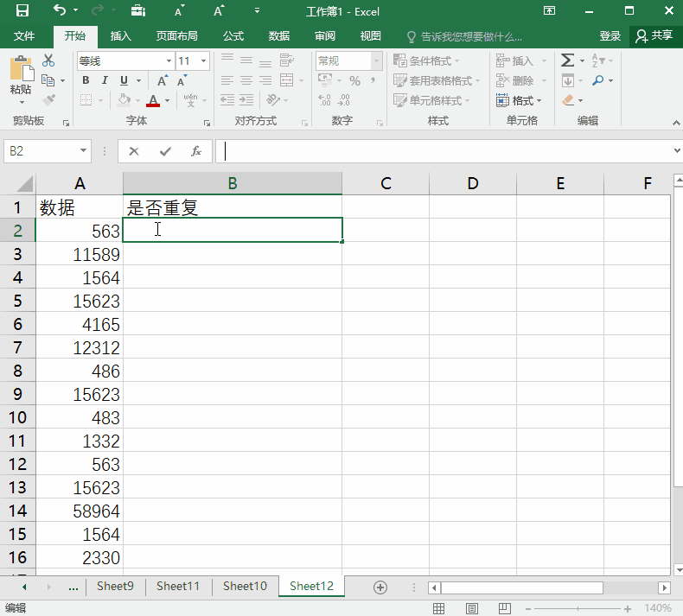
Task: Click the Format Painter brush icon
Action: click(x=48, y=100)
